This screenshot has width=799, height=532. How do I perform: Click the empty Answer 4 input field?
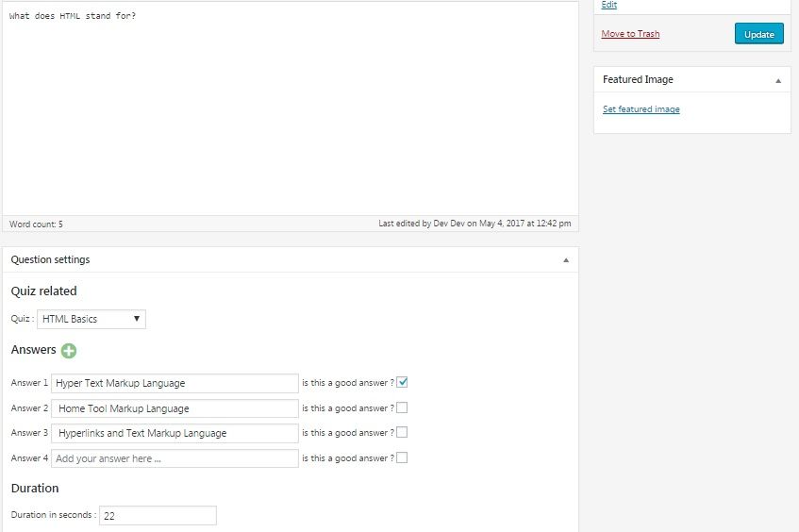(175, 458)
